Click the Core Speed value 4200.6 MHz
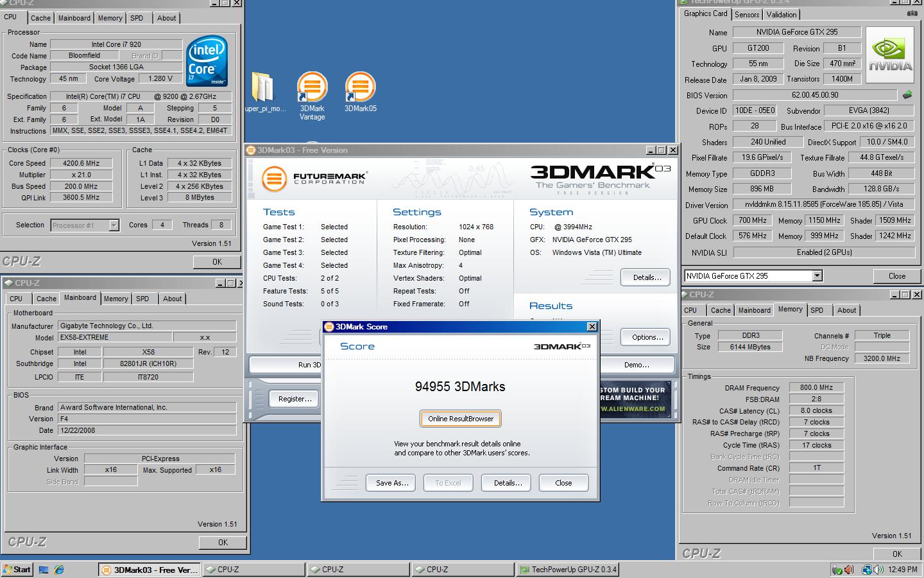 (81, 163)
